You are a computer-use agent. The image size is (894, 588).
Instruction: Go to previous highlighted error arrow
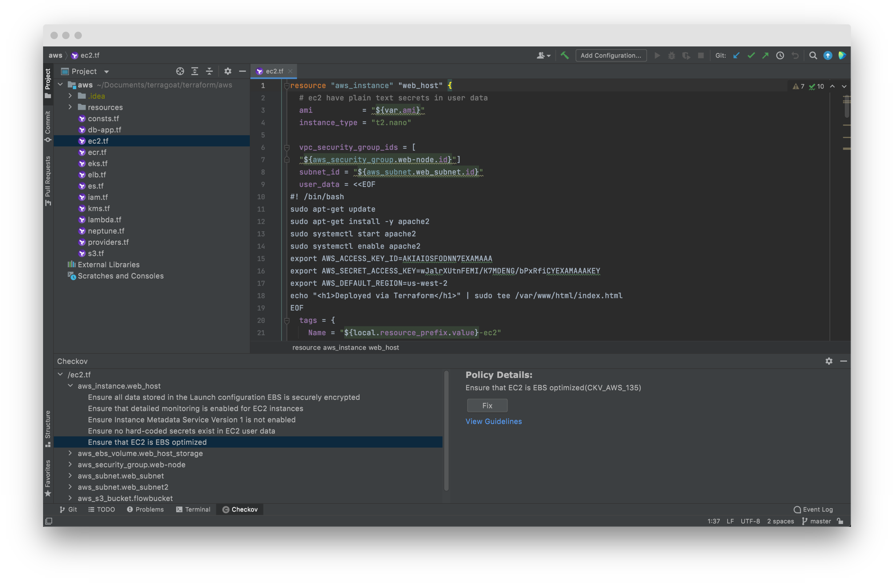(x=832, y=86)
